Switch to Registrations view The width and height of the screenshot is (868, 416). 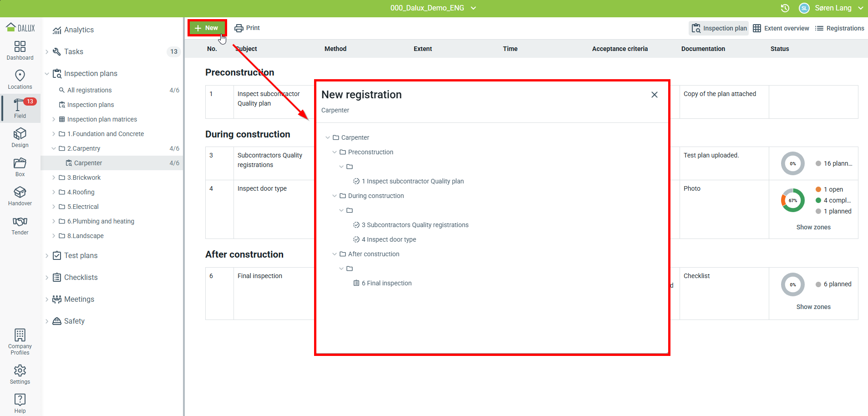[839, 28]
